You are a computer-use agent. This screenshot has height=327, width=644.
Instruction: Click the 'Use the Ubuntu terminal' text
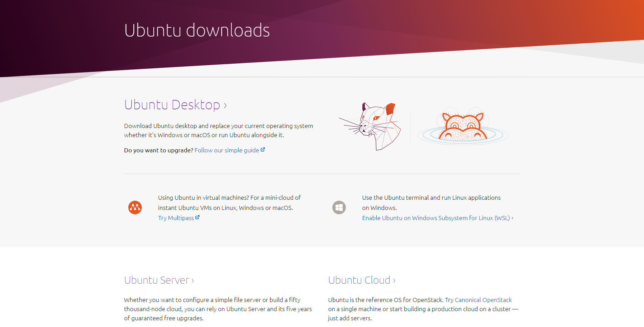tap(431, 203)
